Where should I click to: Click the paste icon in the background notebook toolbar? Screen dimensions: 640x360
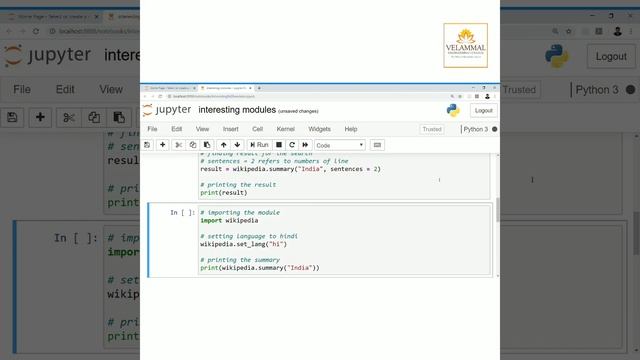119,118
